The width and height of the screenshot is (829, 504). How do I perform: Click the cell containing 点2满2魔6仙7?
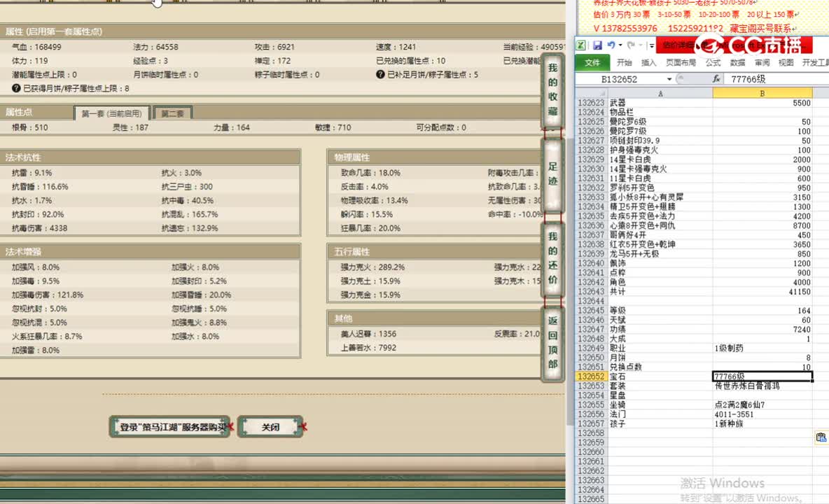coord(762,405)
